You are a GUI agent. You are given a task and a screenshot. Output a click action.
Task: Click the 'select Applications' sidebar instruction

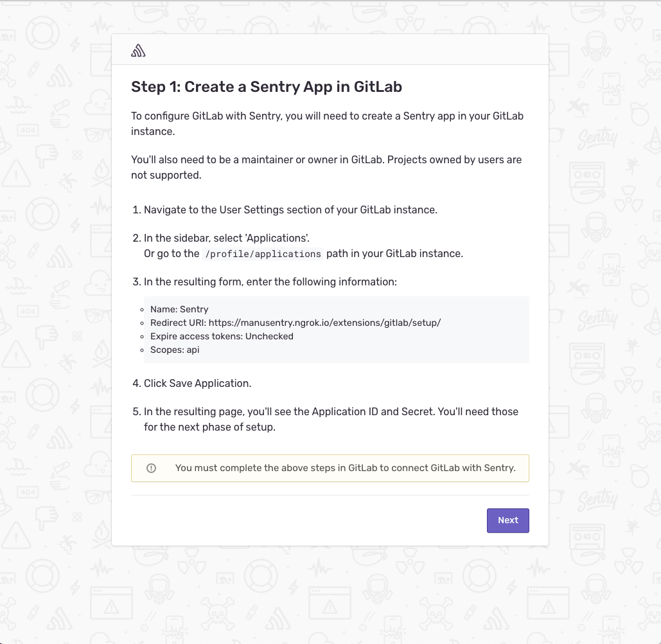[x=227, y=238]
